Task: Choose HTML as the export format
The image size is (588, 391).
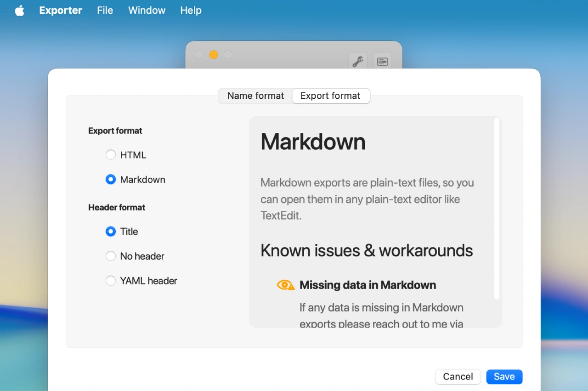Action: pyautogui.click(x=111, y=155)
